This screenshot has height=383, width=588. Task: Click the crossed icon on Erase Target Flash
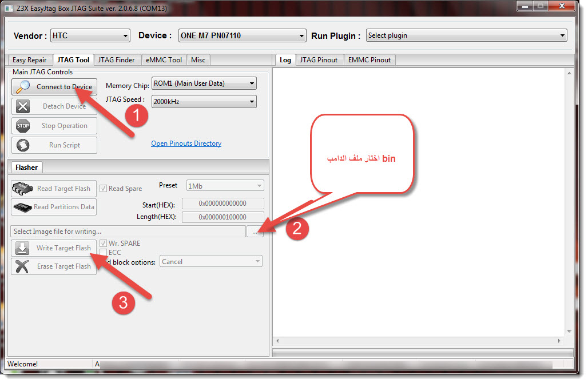22,266
